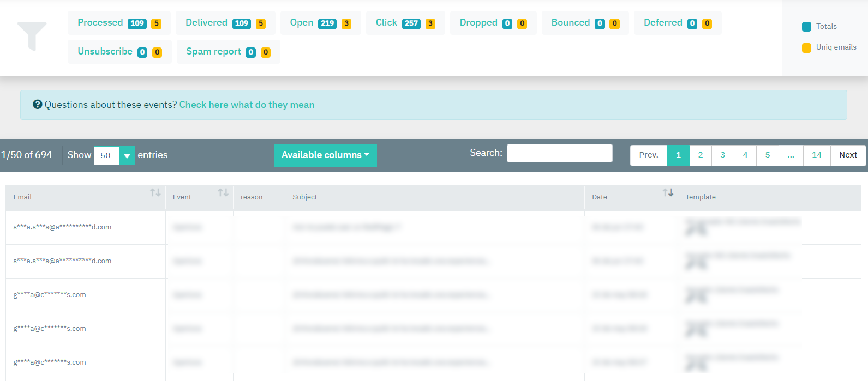This screenshot has width=868, height=381.
Task: Sort table by Date column arrows
Action: (x=668, y=193)
